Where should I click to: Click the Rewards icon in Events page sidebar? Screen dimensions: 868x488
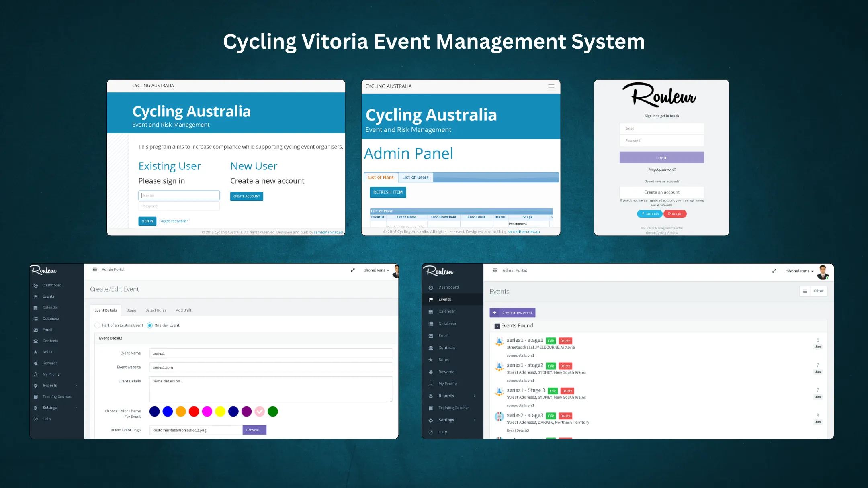[x=431, y=372]
